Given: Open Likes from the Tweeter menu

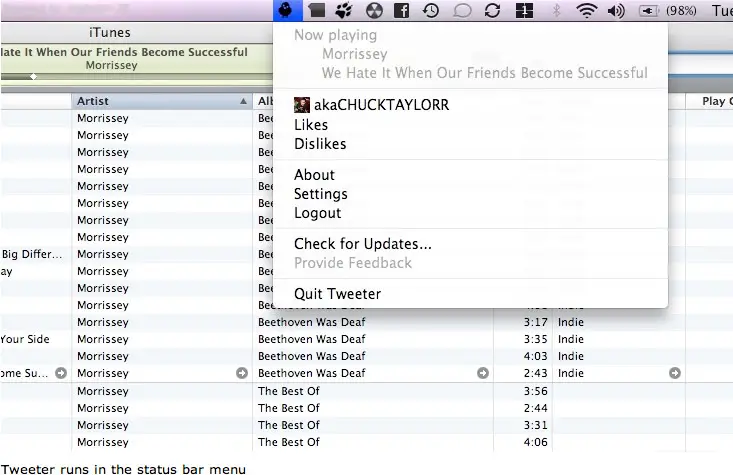Looking at the screenshot, I should coord(471,125).
